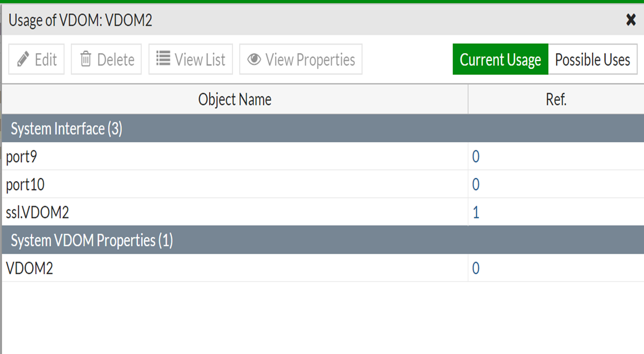Click the eye View Properties icon
The height and width of the screenshot is (354, 644).
coord(254,59)
